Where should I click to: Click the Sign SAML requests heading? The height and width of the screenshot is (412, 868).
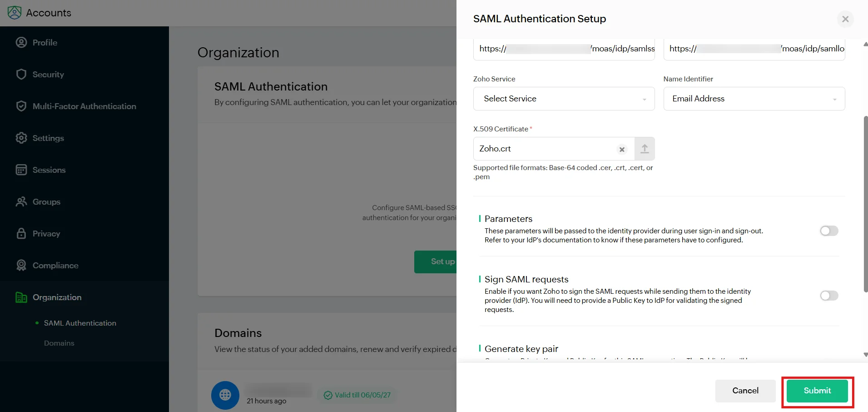point(526,279)
